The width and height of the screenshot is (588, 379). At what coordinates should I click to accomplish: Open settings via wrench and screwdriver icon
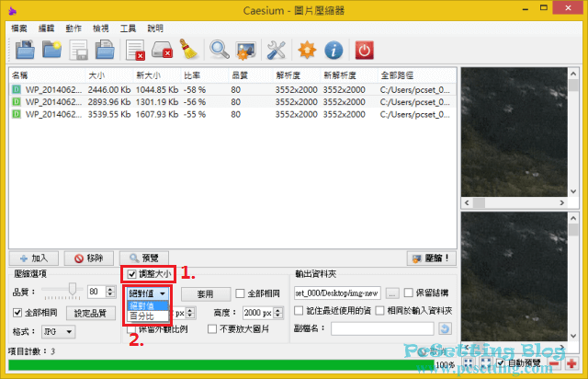click(276, 50)
